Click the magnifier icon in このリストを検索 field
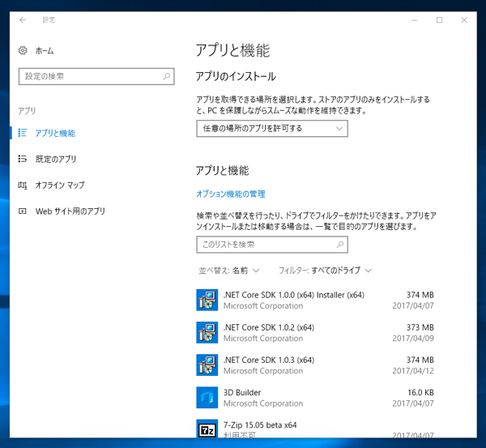The width and height of the screenshot is (486, 448). [340, 245]
